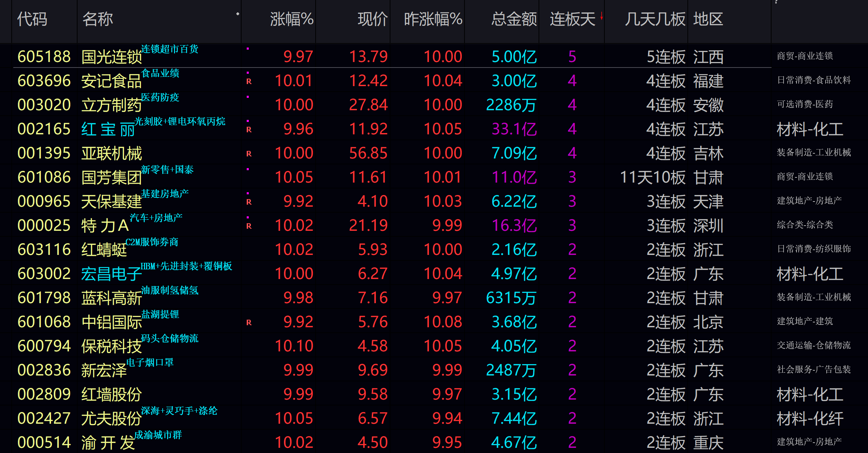
Task: Open stock name 新宏泽
Action: [104, 370]
